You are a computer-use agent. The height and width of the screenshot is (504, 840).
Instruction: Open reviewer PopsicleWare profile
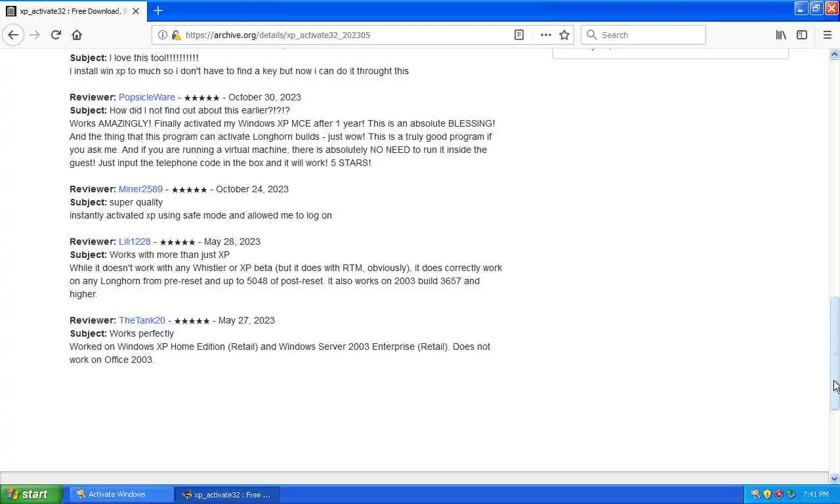147,97
